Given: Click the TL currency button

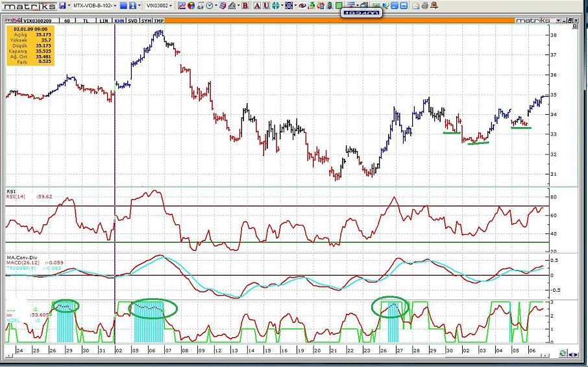Looking at the screenshot, I should tap(85, 20).
